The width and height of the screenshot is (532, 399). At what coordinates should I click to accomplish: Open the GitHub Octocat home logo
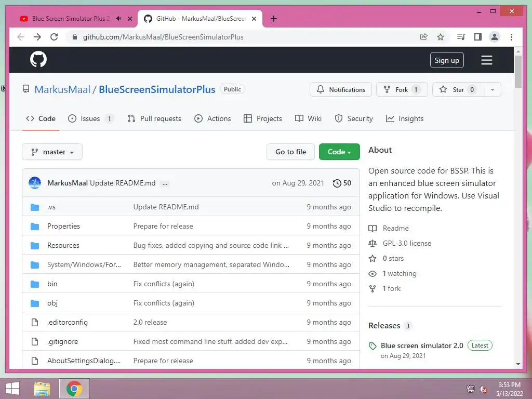coord(38,60)
